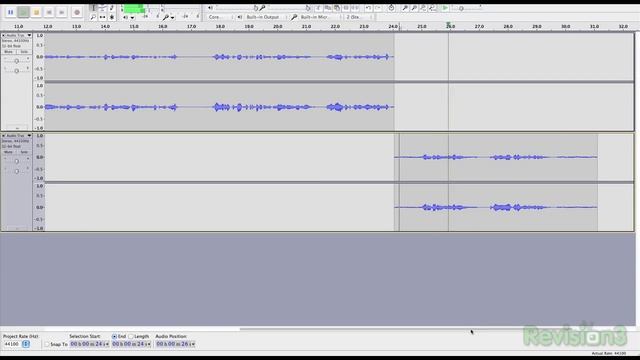Open the output meter speaker dropdown
The height and width of the screenshot is (360, 640).
pyautogui.click(x=129, y=17)
